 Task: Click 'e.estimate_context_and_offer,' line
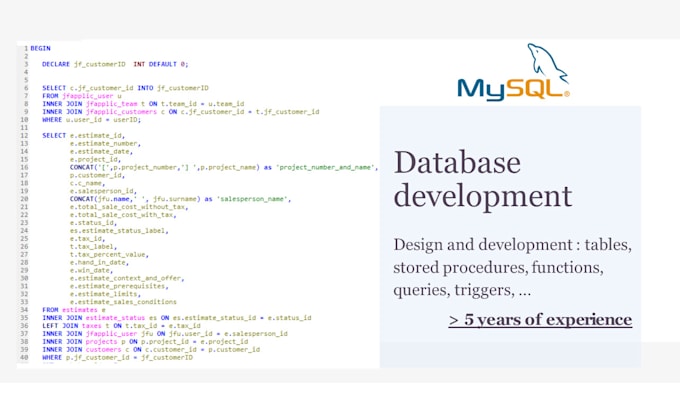pos(127,278)
